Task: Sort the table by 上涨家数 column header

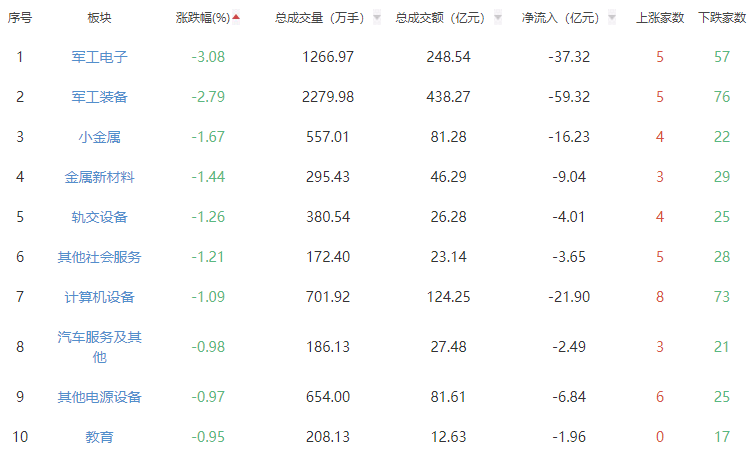Action: click(x=660, y=18)
